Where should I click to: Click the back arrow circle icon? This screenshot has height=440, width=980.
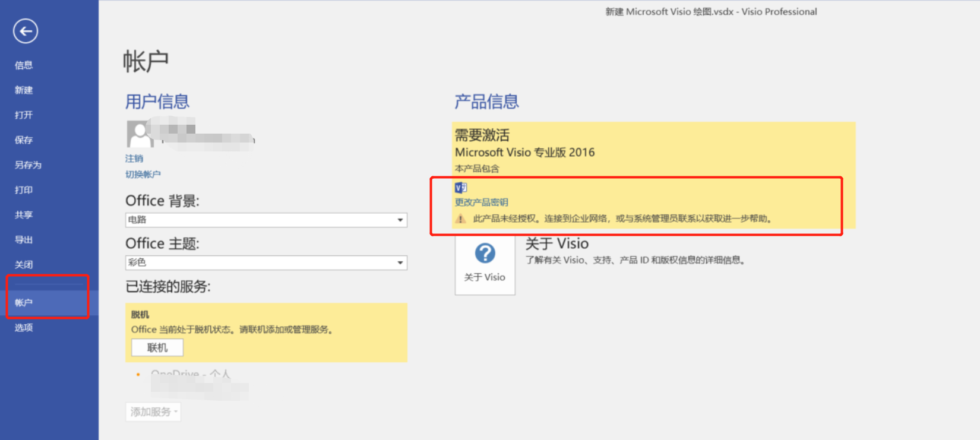[x=26, y=31]
